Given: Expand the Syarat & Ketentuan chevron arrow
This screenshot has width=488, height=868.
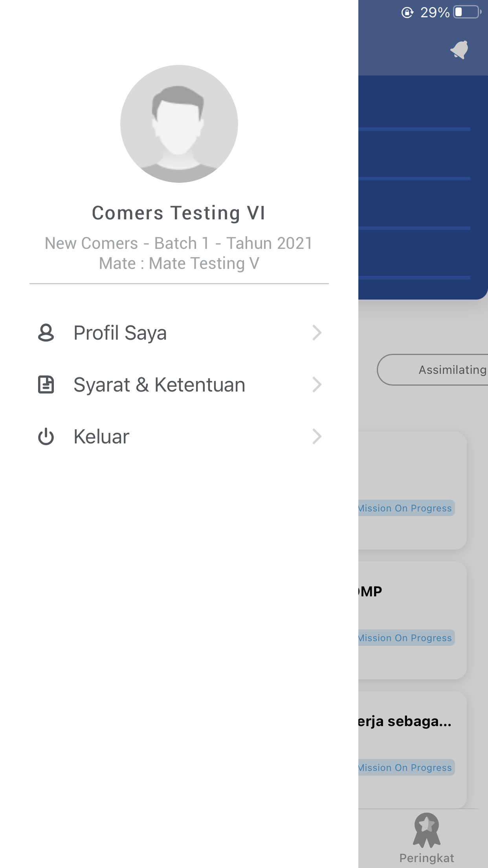Looking at the screenshot, I should click(x=317, y=384).
